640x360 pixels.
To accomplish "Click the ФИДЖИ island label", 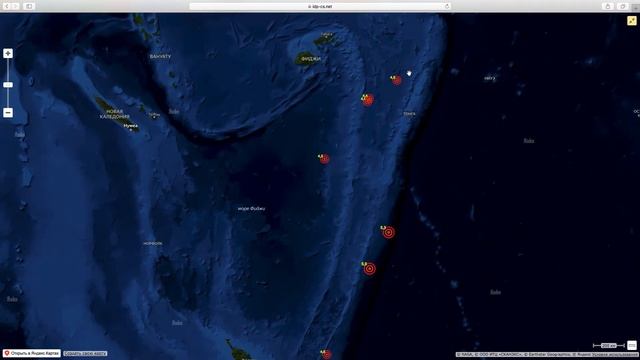I will point(311,59).
